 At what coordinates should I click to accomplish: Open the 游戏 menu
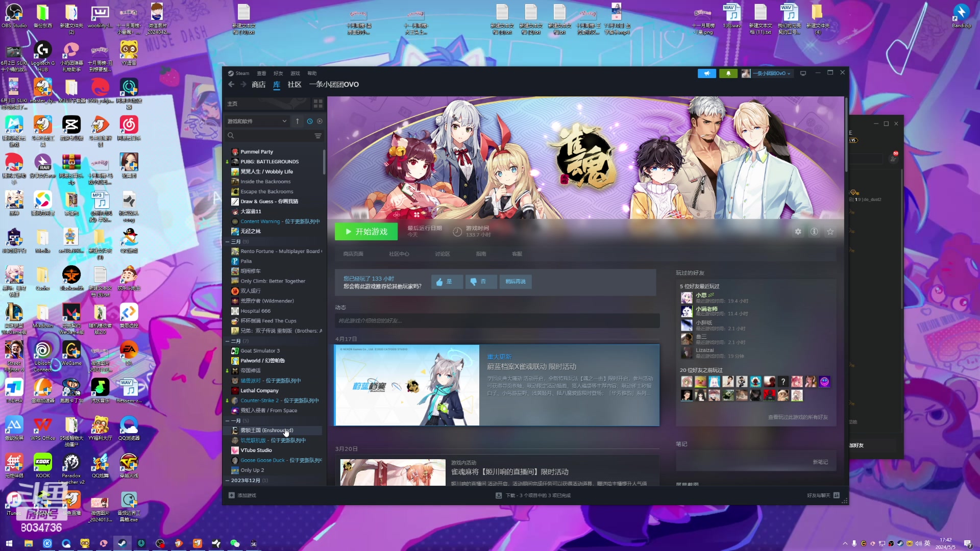point(295,73)
